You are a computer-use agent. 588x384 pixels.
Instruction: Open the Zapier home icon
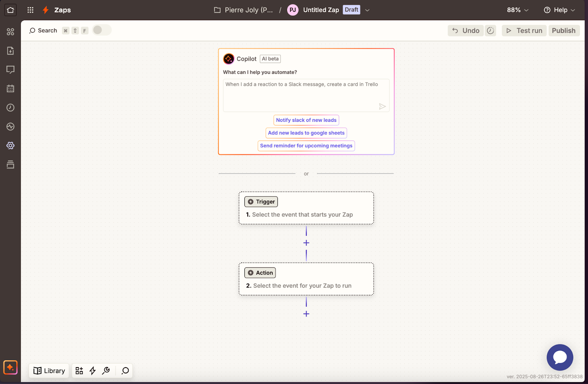click(10, 10)
